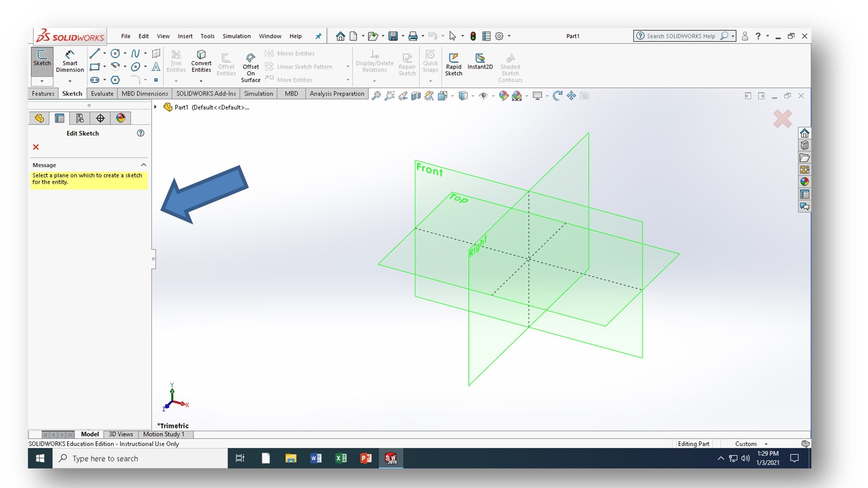Select the Straight Slot tool

[95, 80]
